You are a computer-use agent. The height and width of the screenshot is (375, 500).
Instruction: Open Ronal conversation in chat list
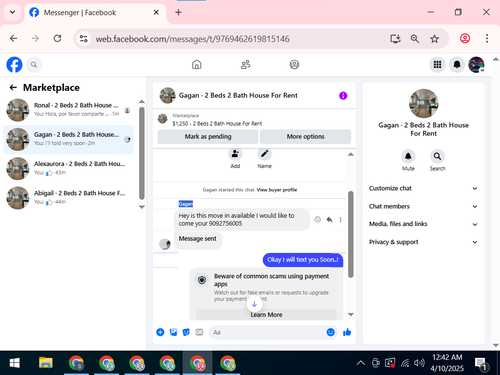(x=68, y=110)
